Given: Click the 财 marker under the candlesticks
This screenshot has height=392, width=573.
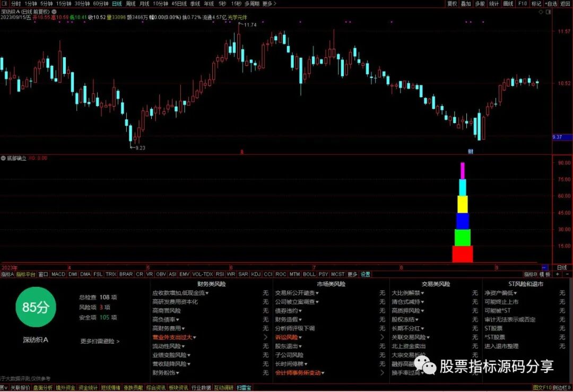Looking at the screenshot, I should tap(471, 151).
